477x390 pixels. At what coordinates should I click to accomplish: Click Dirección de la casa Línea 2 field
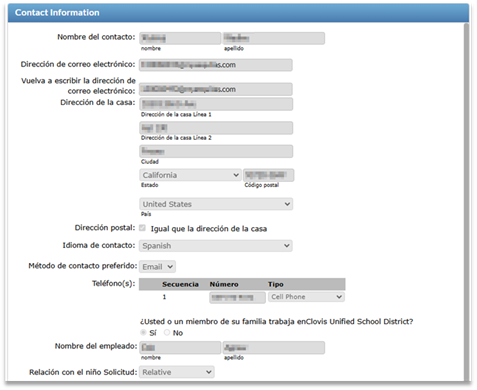coord(216,128)
